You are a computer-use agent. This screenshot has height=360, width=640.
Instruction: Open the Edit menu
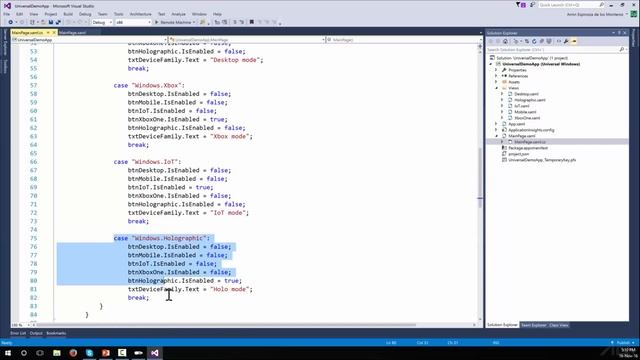19,14
